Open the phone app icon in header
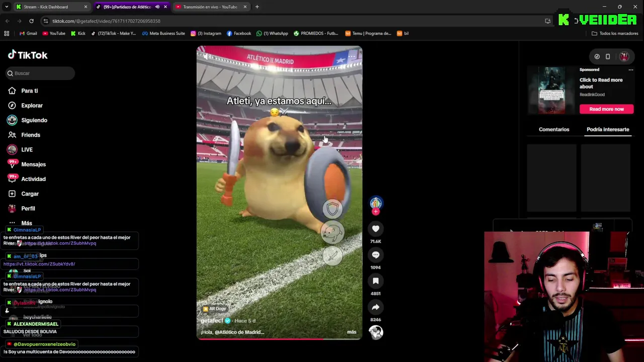The width and height of the screenshot is (644, 362). (608, 56)
